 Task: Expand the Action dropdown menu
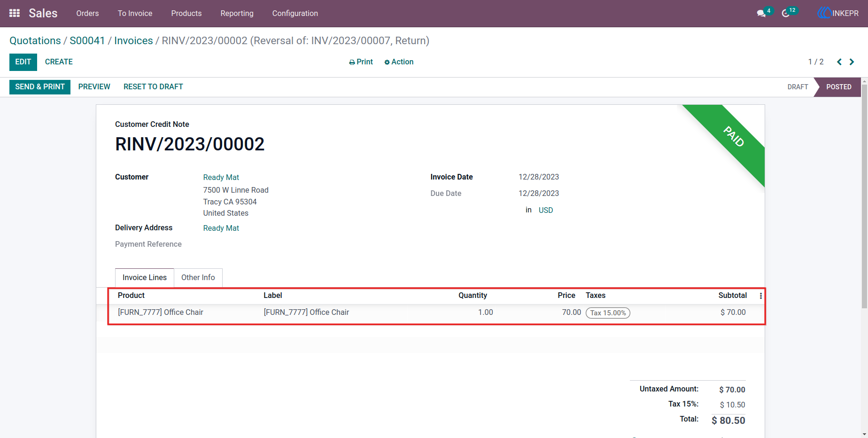pos(399,62)
